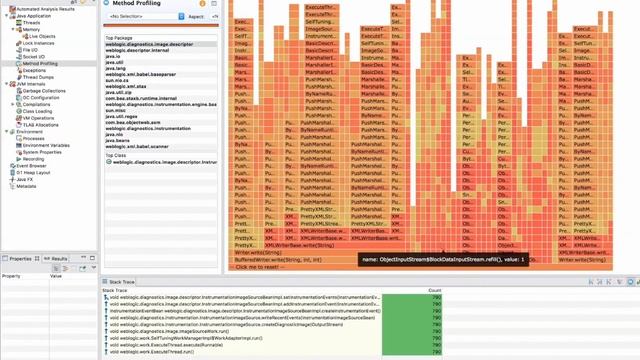Select the java.util.regex package row
The height and width of the screenshot is (360, 640).
pos(161,116)
